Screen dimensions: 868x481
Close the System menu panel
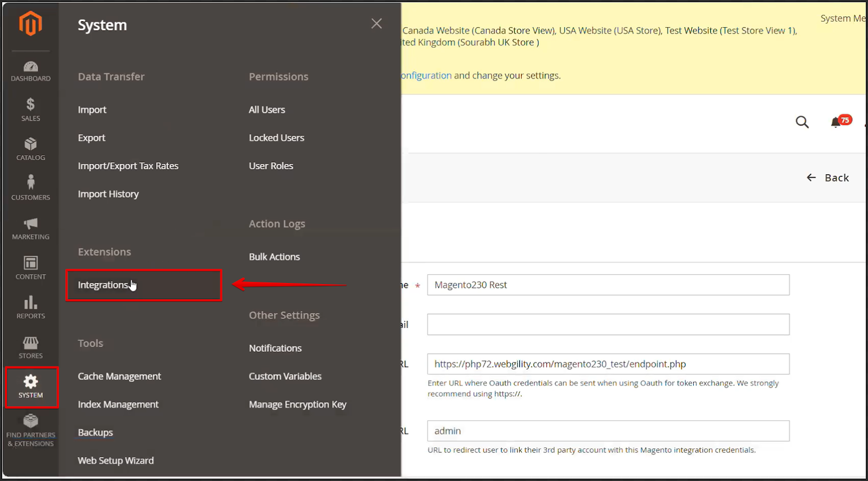point(376,23)
